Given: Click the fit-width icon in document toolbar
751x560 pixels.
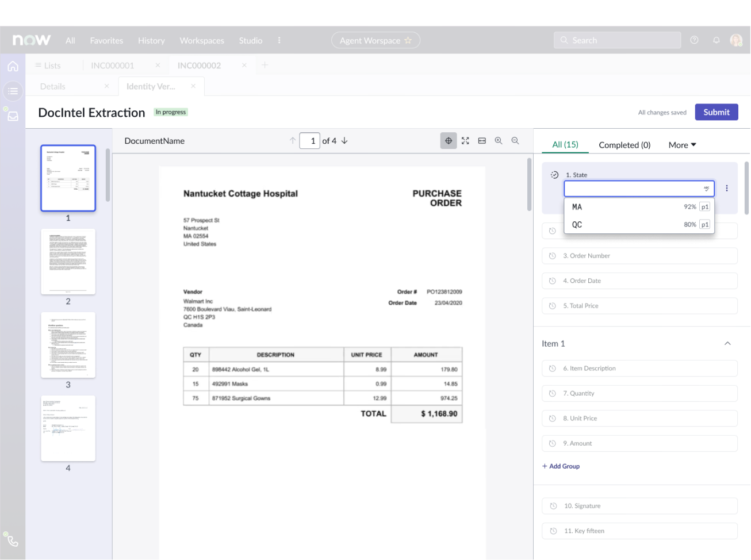Looking at the screenshot, I should [x=482, y=141].
